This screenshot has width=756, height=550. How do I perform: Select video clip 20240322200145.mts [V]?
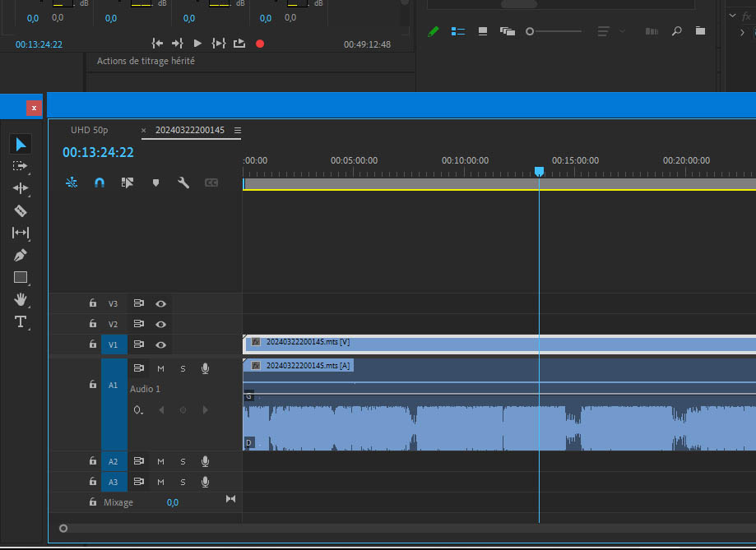tap(499, 344)
